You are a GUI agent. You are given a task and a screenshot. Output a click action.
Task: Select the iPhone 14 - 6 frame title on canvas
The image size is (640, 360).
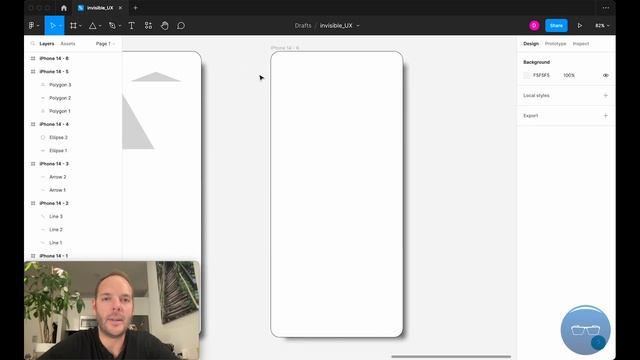point(285,48)
